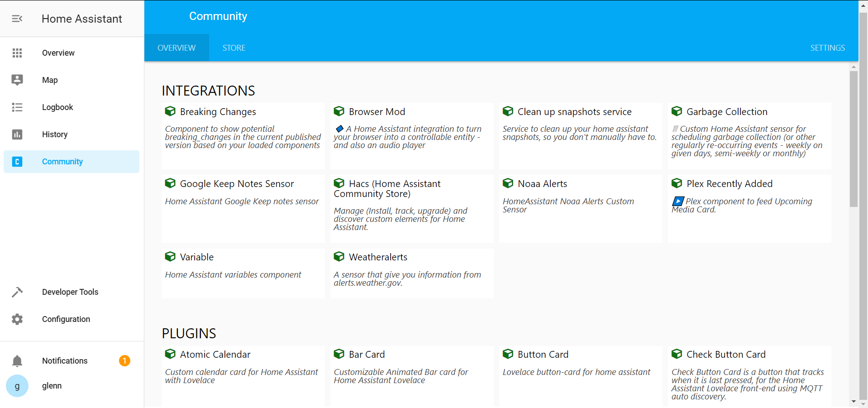Open Overview via the grid icon
This screenshot has width=868, height=408.
point(17,53)
